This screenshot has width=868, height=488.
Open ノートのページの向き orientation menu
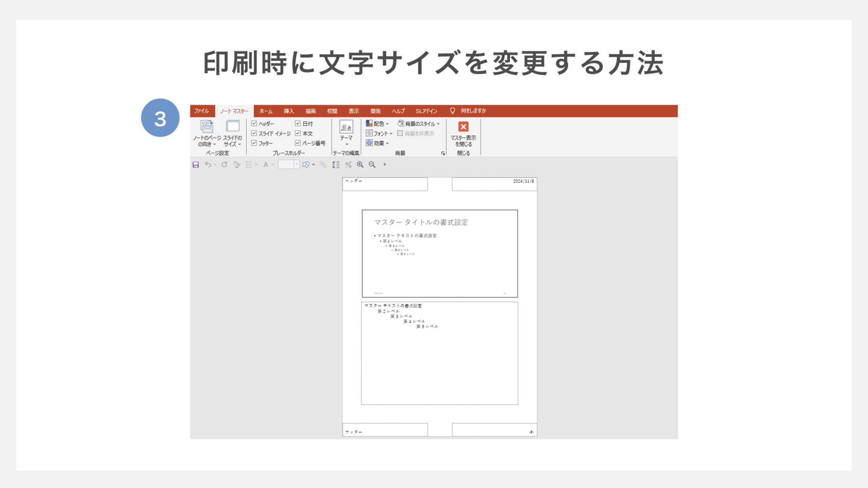(207, 134)
